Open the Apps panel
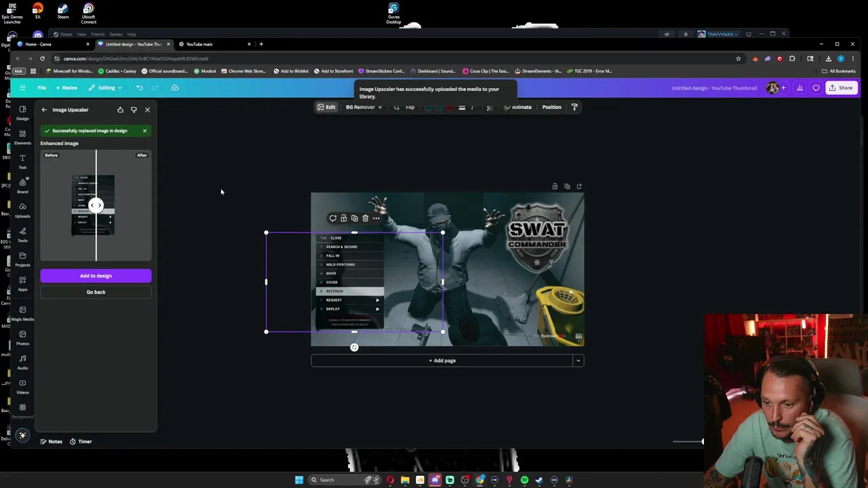 [22, 283]
